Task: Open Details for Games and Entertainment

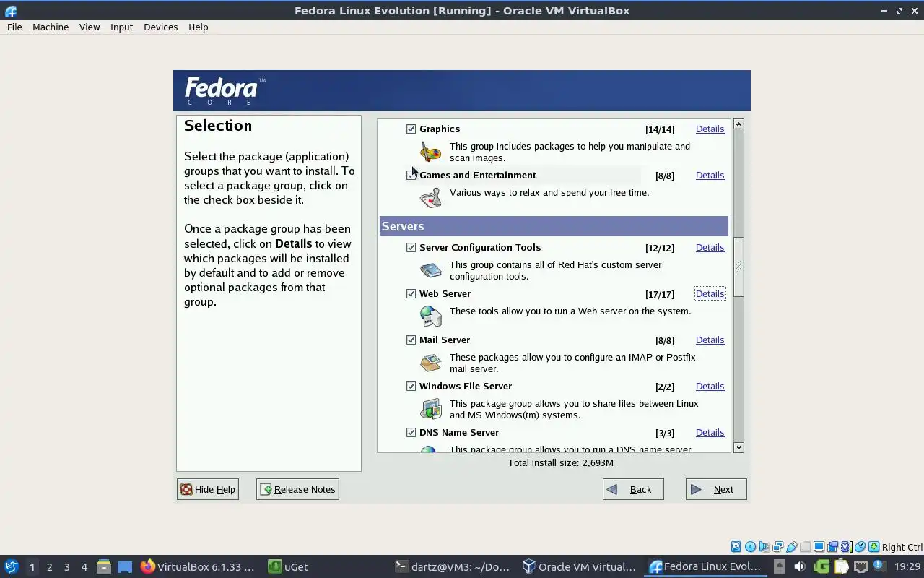Action: [x=710, y=175]
